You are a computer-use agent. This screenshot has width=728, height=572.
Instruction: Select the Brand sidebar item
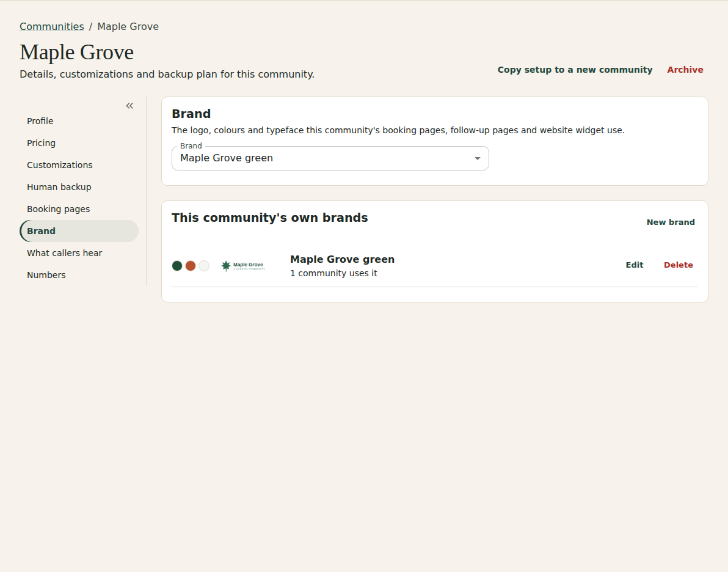click(x=79, y=231)
